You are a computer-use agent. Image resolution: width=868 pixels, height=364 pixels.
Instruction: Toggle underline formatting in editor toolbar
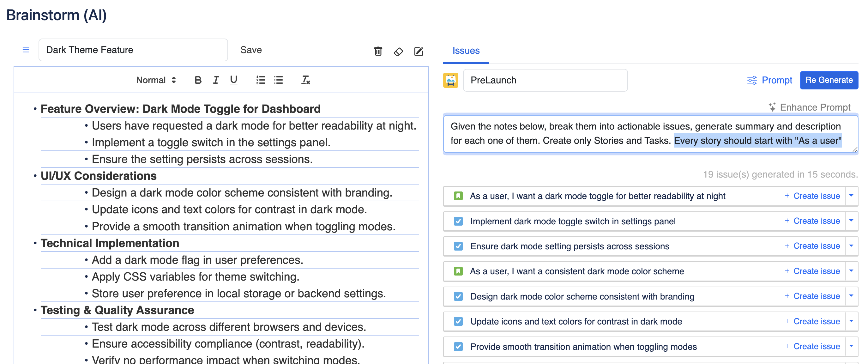coord(233,80)
